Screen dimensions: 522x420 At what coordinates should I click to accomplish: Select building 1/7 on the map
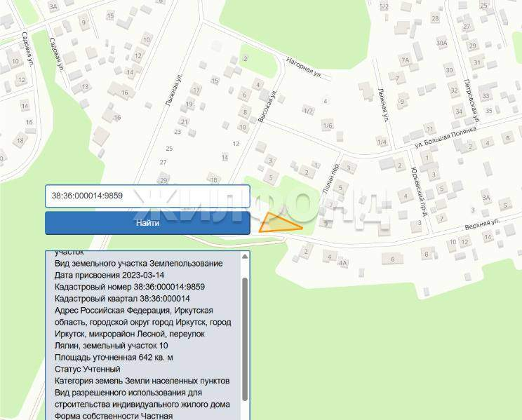307,111
